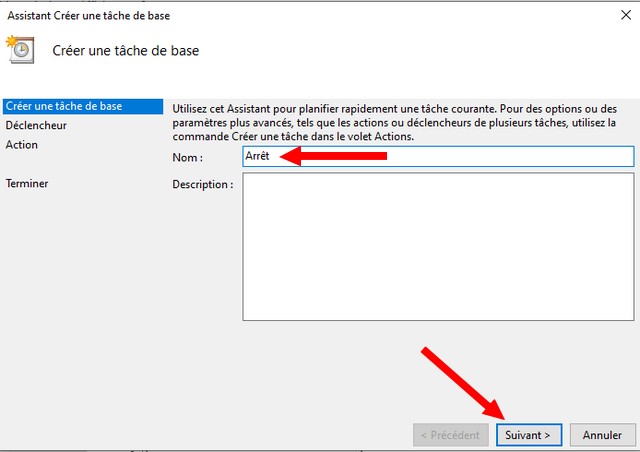
Task: Click the red arrow pointing at Nom field
Action: (333, 156)
